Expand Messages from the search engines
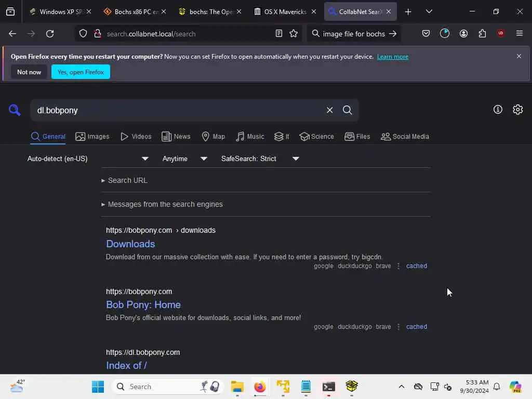This screenshot has height=399, width=532. (162, 204)
